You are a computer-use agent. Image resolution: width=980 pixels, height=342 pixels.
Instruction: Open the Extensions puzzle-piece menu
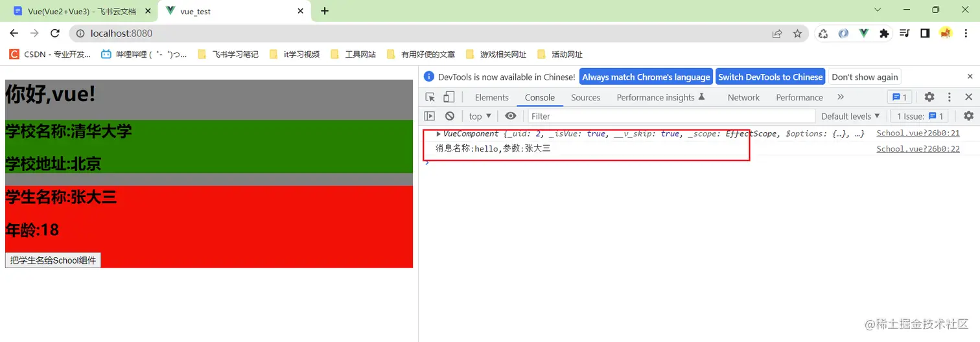pyautogui.click(x=884, y=34)
